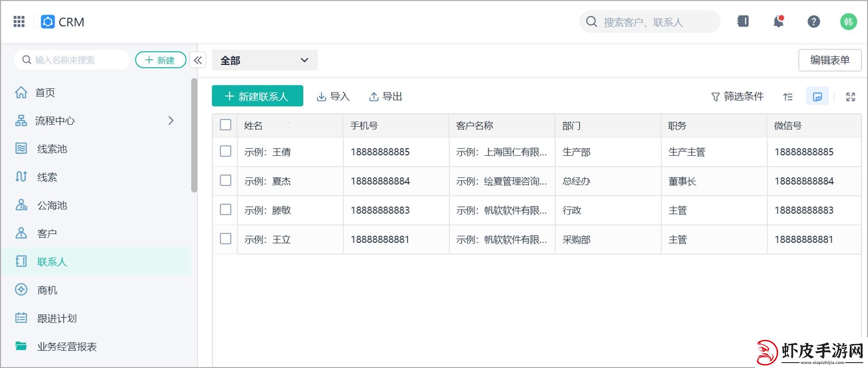This screenshot has width=868, height=368.
Task: Open the user avatar 韩
Action: (x=849, y=22)
